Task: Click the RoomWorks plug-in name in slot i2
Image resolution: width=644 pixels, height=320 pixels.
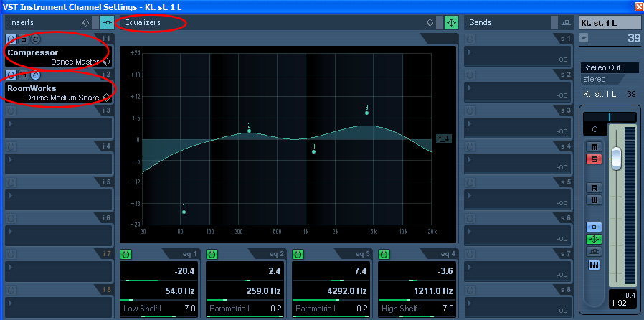Action: coord(32,88)
